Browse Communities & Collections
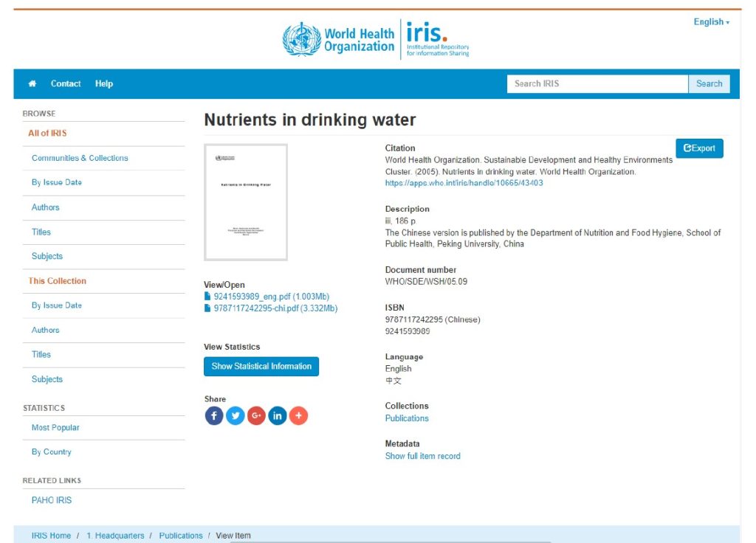Screen dimensions: 756x543 tap(80, 158)
